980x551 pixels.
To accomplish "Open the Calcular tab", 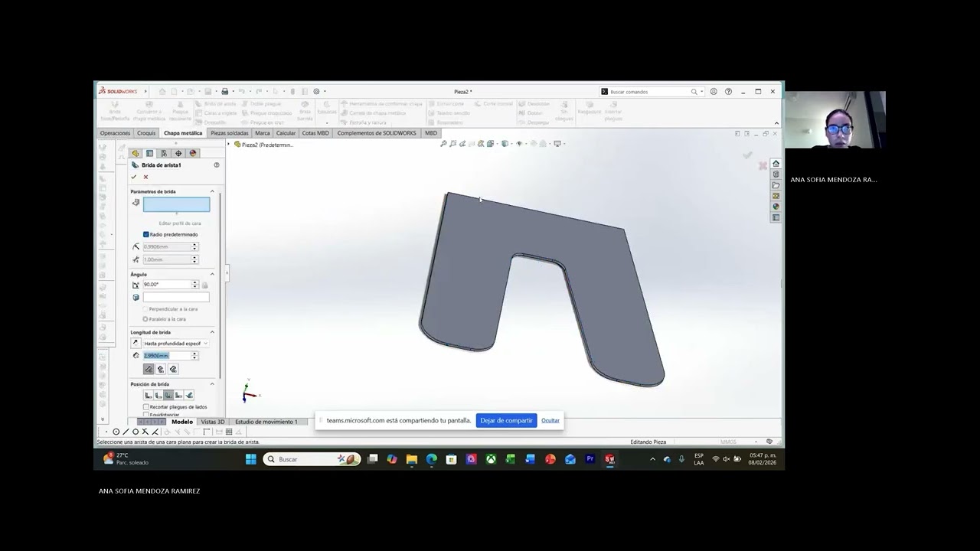I will click(x=286, y=133).
